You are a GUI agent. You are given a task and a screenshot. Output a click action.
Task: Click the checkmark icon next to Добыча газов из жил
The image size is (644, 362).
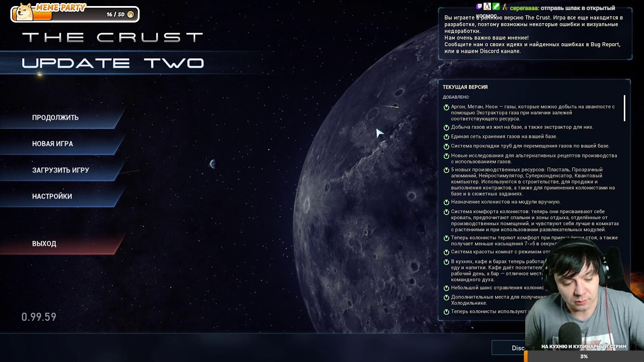tap(446, 128)
